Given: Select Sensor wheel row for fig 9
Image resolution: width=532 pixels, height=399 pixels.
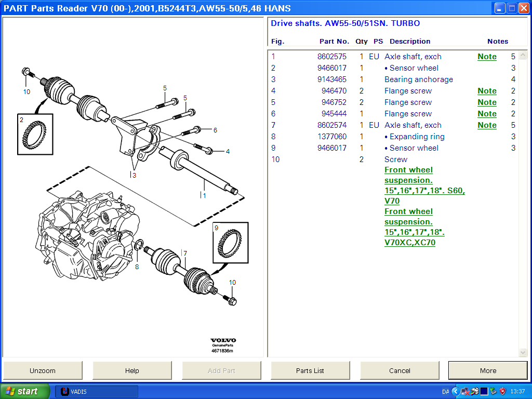Looking at the screenshot, I should [394, 148].
